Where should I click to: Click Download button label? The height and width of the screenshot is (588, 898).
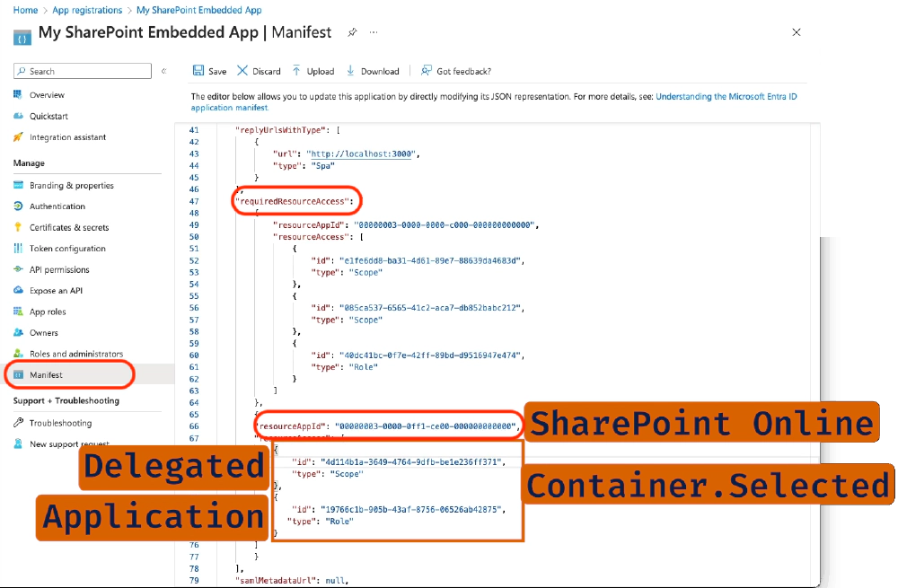point(380,71)
